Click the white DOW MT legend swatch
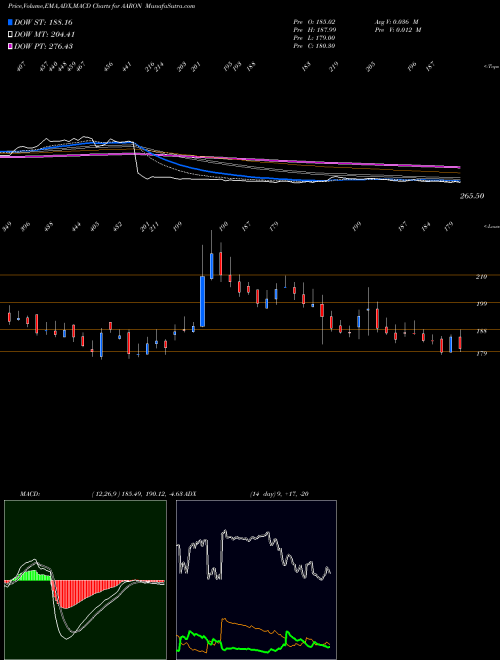This screenshot has width=500, height=660. (x=11, y=35)
